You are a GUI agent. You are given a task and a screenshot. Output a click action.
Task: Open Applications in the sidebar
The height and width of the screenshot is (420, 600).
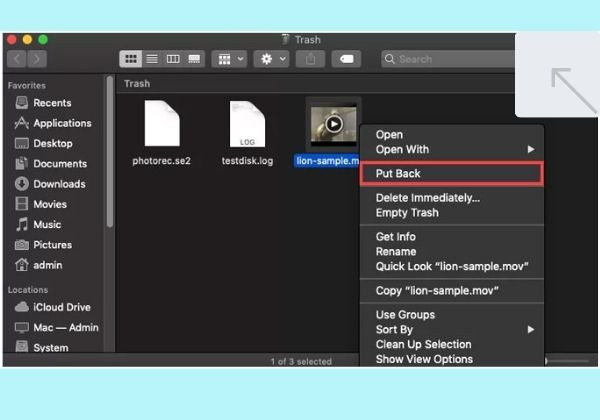pyautogui.click(x=53, y=123)
